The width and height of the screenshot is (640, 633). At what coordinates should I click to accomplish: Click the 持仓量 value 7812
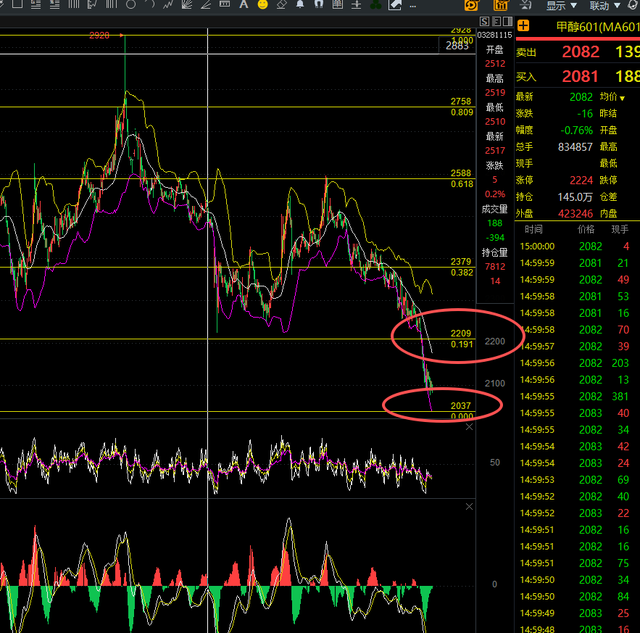tap(495, 267)
